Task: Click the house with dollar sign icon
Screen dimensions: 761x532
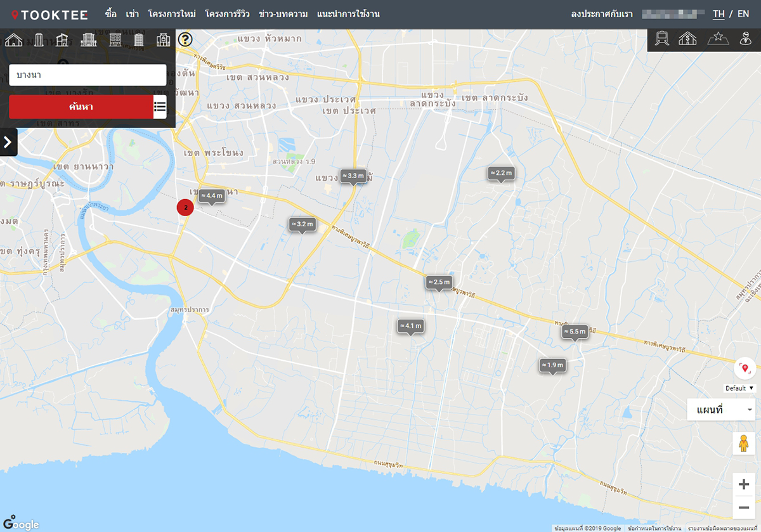Action: [x=689, y=39]
